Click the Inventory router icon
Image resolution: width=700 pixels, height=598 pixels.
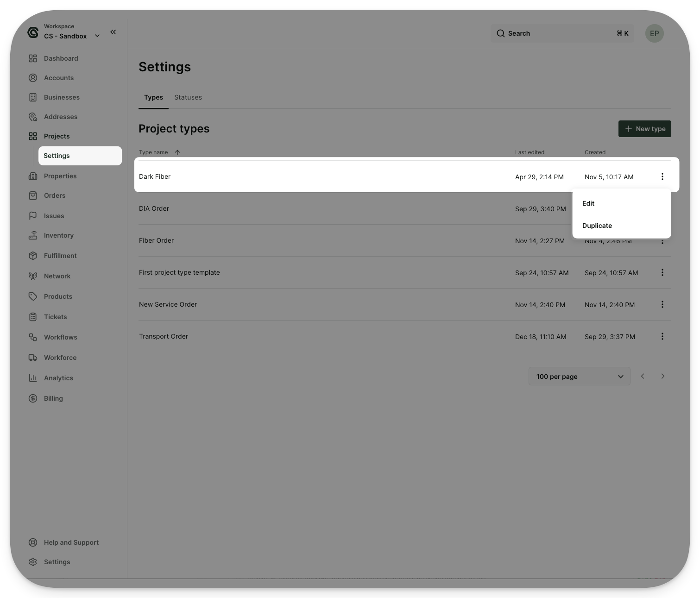pos(33,235)
